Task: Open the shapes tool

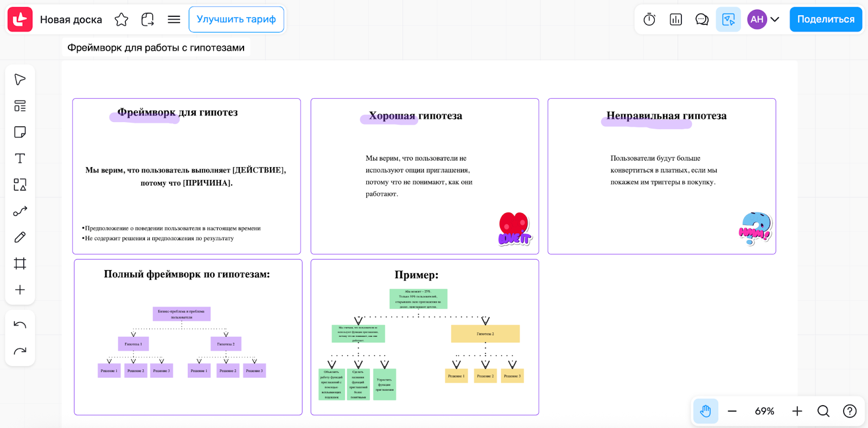Action: pos(20,185)
